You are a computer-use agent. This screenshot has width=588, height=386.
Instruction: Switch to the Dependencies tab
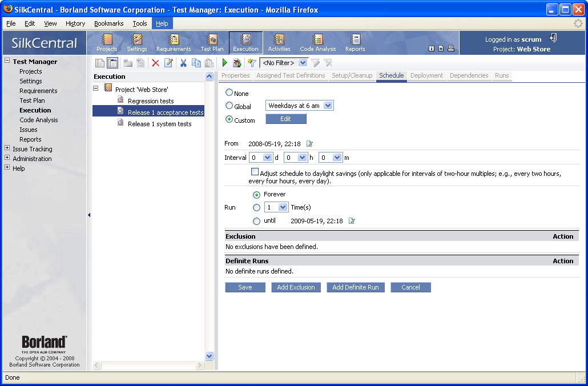coord(469,75)
